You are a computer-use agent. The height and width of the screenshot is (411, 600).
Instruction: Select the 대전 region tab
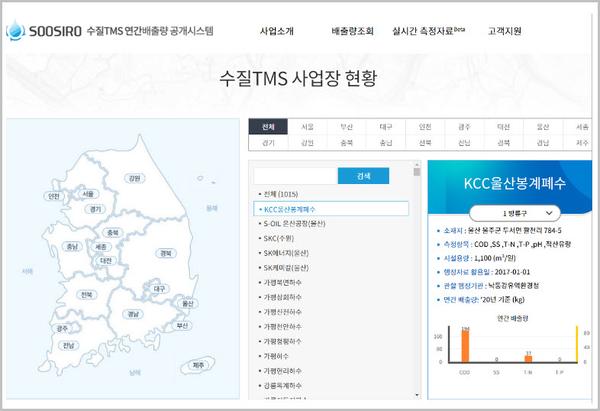click(504, 127)
